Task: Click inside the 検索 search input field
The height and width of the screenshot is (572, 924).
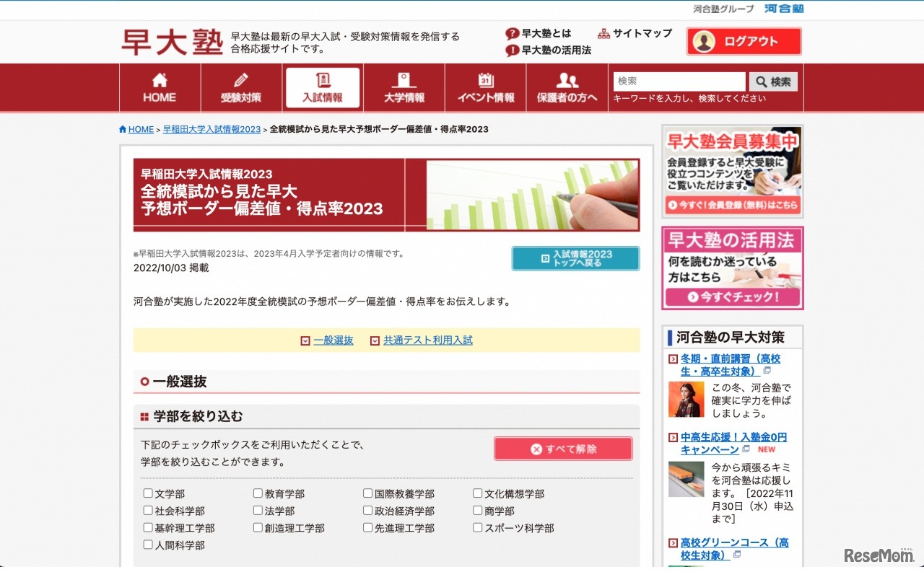Action: pyautogui.click(x=679, y=81)
